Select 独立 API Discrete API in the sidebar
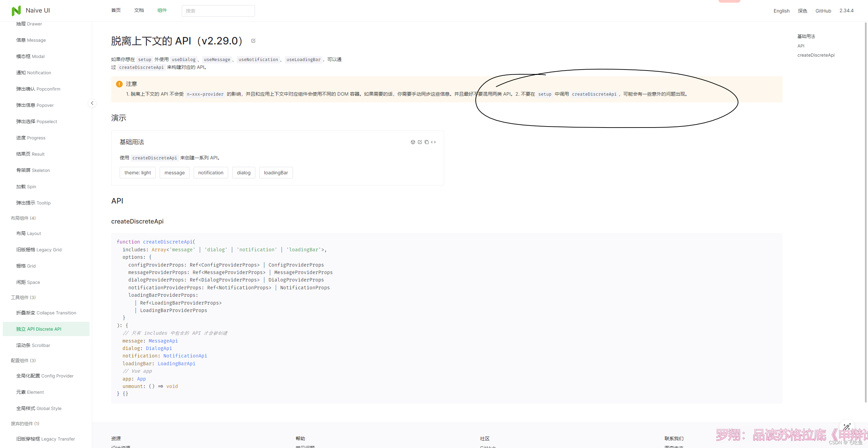 coord(46,329)
